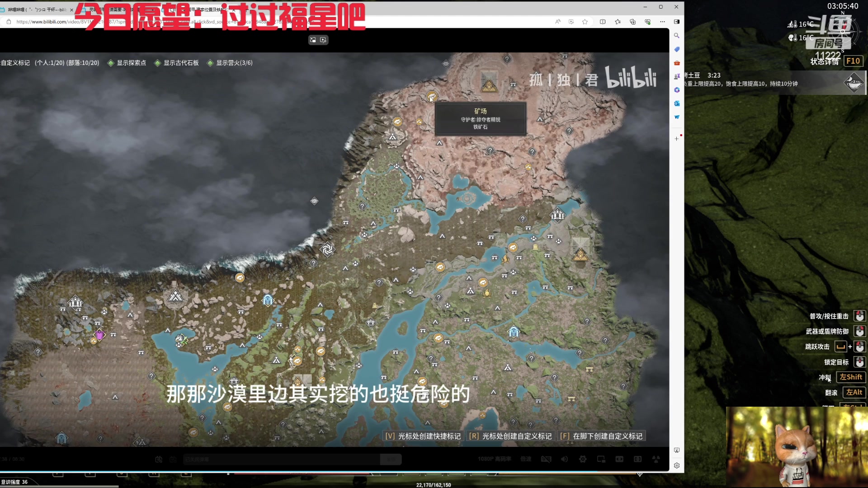Open the Edge Settings and more menu
Screen dimensions: 868x488
point(662,22)
